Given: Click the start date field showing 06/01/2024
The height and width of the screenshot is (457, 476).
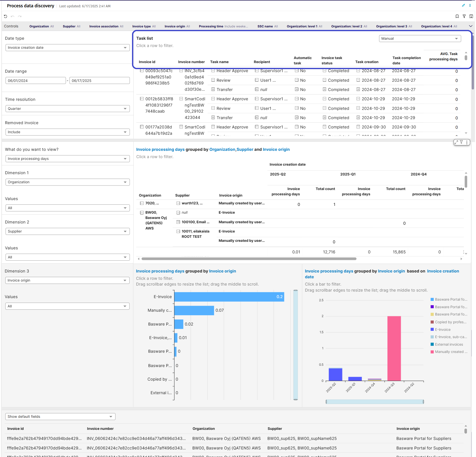Looking at the screenshot, I should click(35, 80).
